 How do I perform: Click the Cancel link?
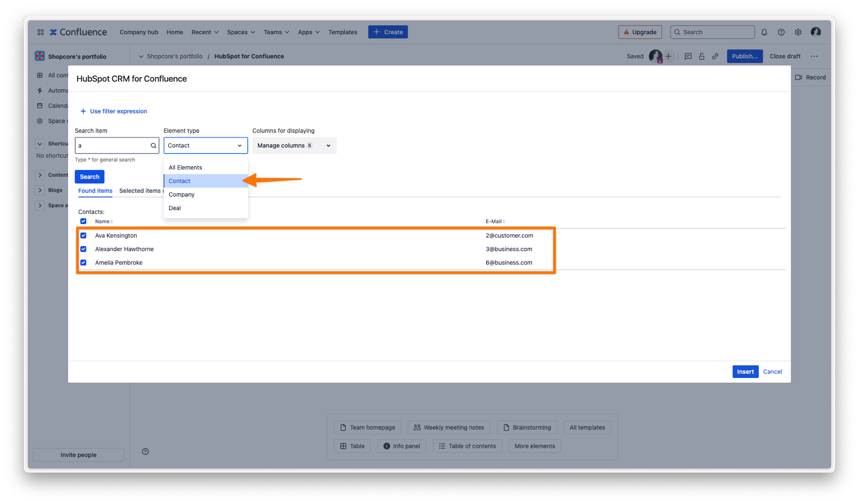[x=772, y=372]
